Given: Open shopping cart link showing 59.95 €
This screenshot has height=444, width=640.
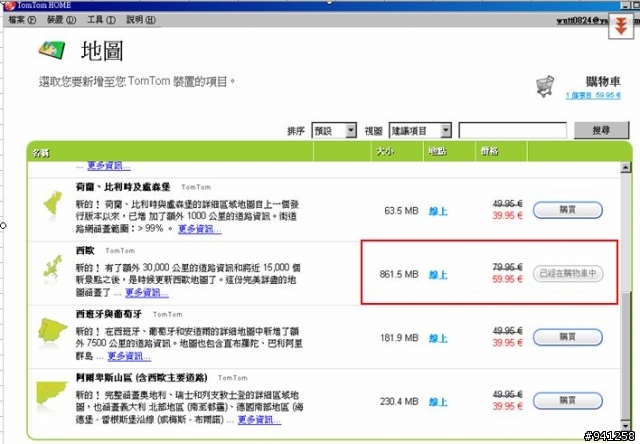Looking at the screenshot, I should click(593, 95).
